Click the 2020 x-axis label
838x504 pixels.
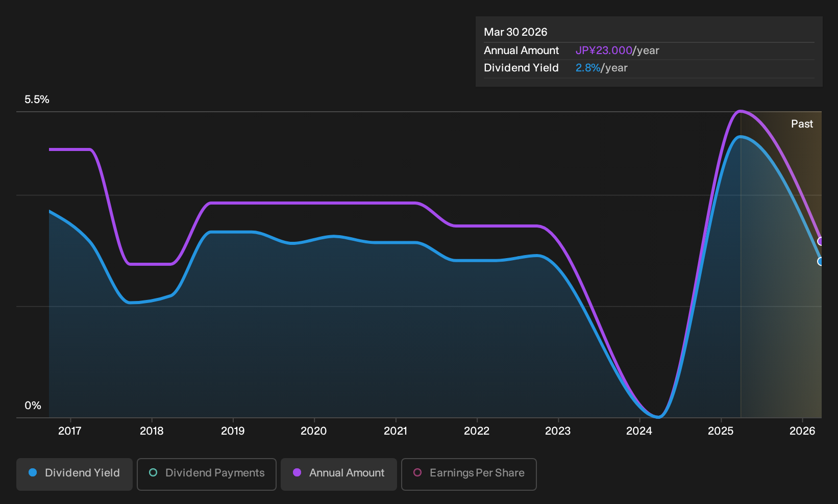[314, 431]
